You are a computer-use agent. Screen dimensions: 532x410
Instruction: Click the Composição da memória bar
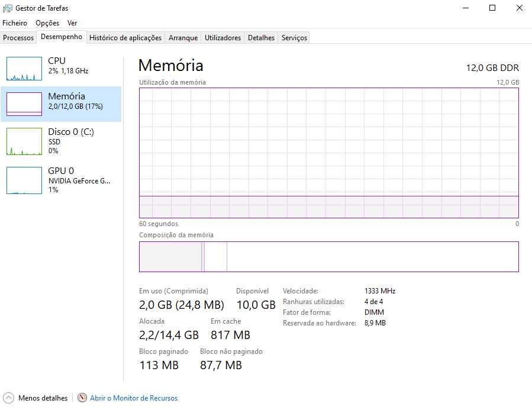click(x=328, y=257)
